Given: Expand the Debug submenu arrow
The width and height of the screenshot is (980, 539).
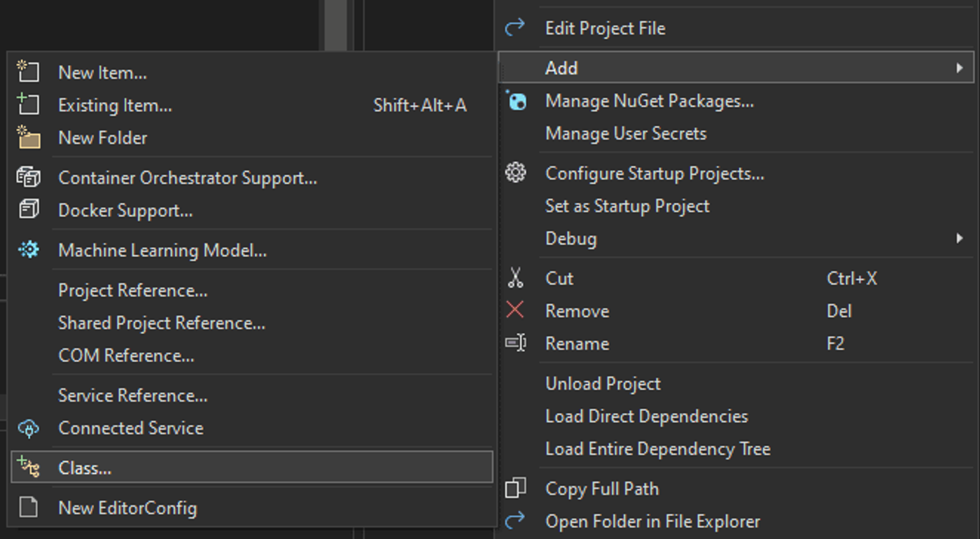Looking at the screenshot, I should coord(959,238).
